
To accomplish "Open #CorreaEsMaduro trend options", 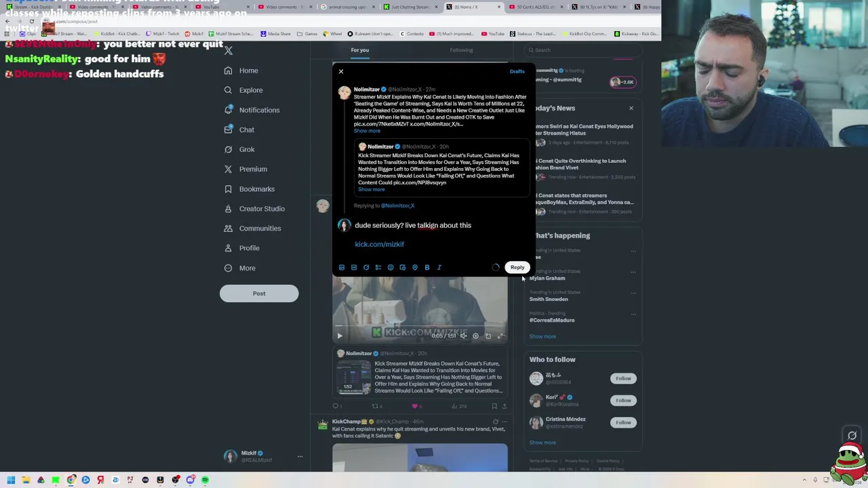I will pos(633,314).
